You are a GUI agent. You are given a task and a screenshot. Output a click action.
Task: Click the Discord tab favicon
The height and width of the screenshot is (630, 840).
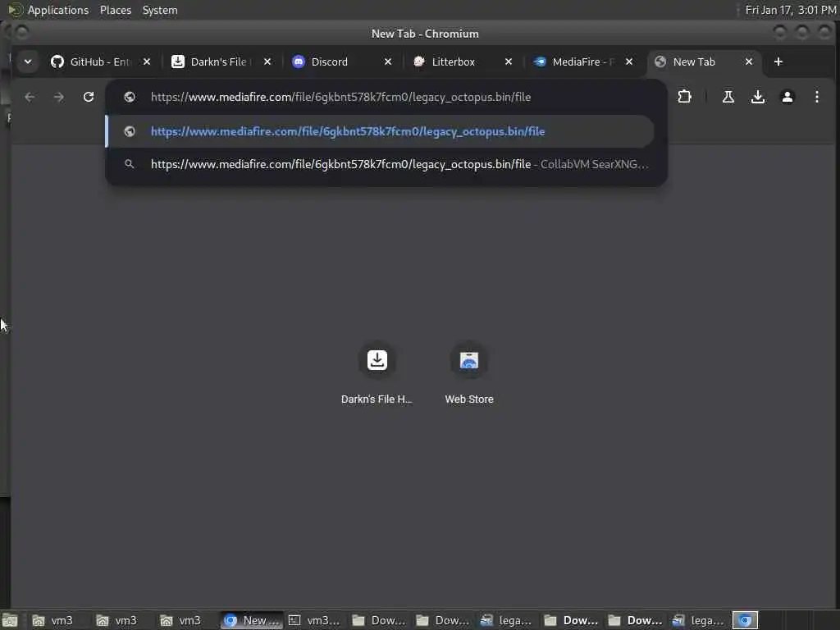(299, 62)
